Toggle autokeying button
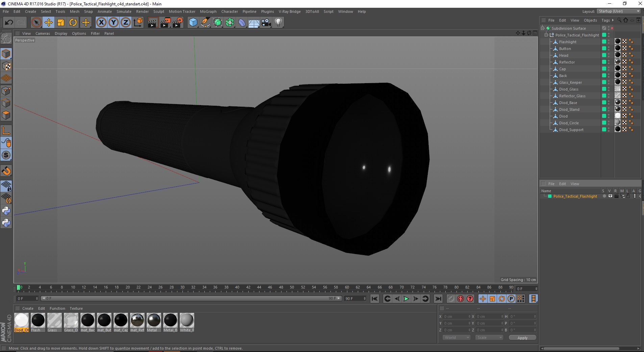The height and width of the screenshot is (352, 644). coord(461,299)
